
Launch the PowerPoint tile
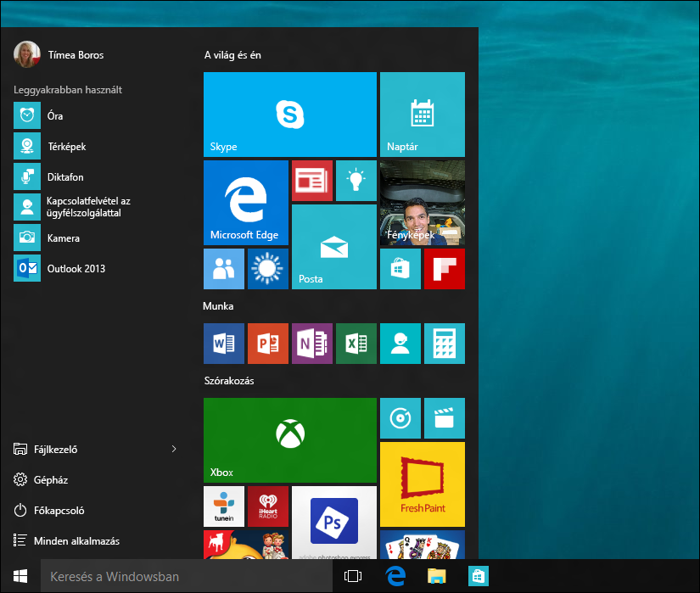point(268,344)
